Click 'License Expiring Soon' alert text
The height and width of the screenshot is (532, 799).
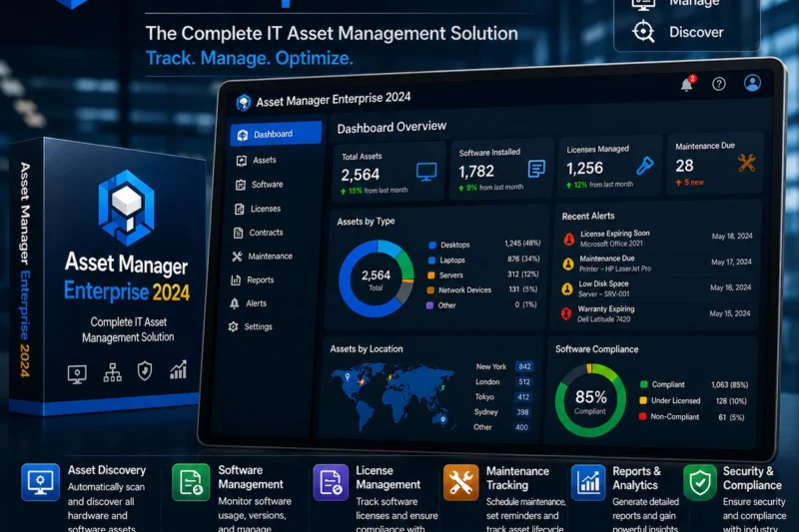click(x=615, y=234)
